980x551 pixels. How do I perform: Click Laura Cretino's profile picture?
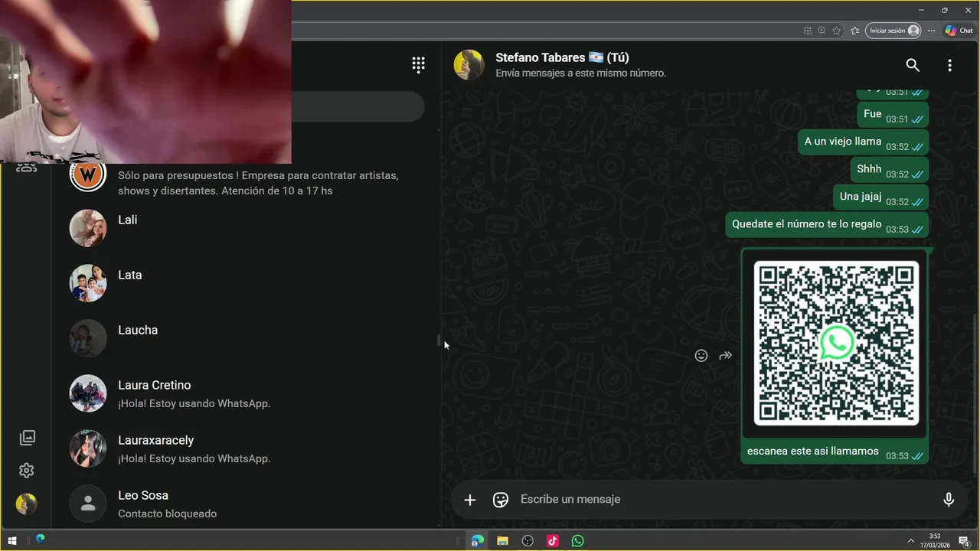click(88, 393)
